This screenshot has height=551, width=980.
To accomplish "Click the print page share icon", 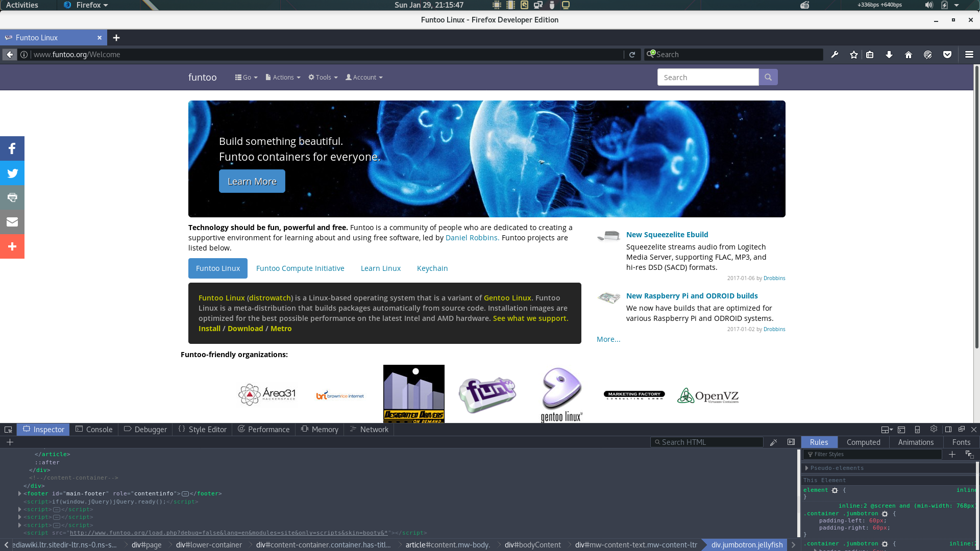I will pos(12,197).
